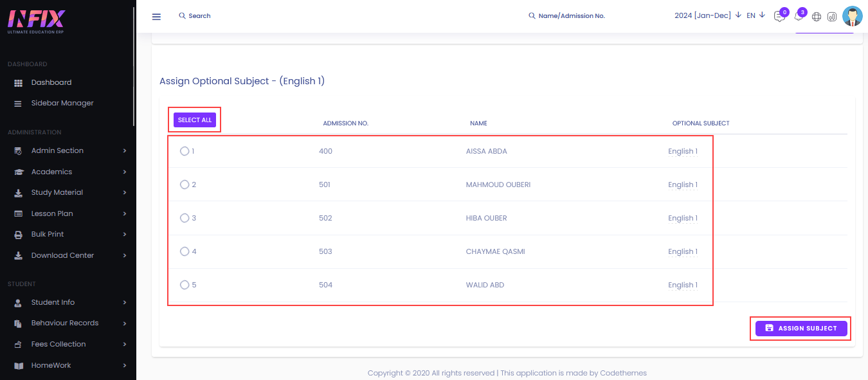Click the Student Info person icon

(x=19, y=303)
